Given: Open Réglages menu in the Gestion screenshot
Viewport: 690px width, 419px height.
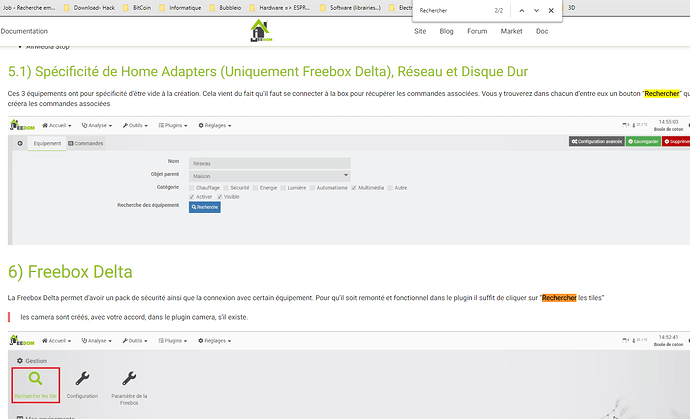Looking at the screenshot, I should click(215, 341).
